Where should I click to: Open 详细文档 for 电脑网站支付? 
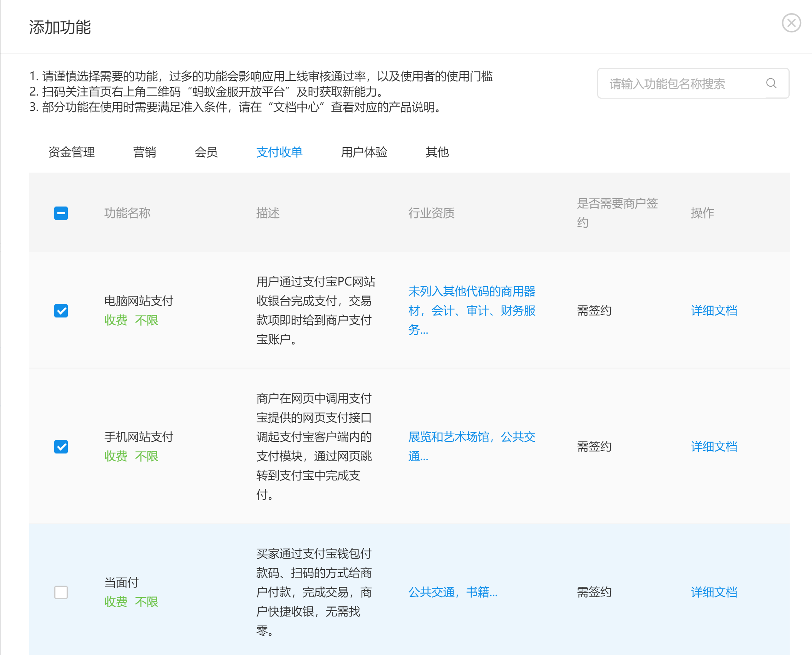pyautogui.click(x=714, y=311)
